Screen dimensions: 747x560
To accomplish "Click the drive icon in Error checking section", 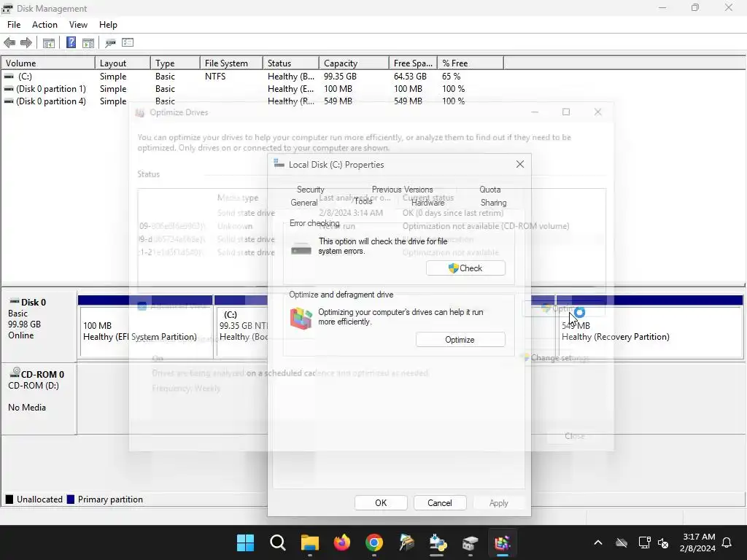I will coord(301,249).
